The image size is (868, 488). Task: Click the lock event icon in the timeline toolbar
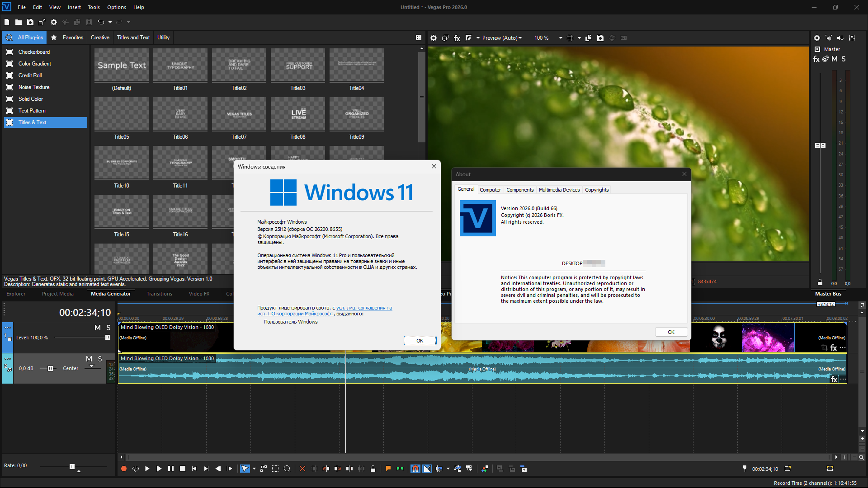click(373, 469)
